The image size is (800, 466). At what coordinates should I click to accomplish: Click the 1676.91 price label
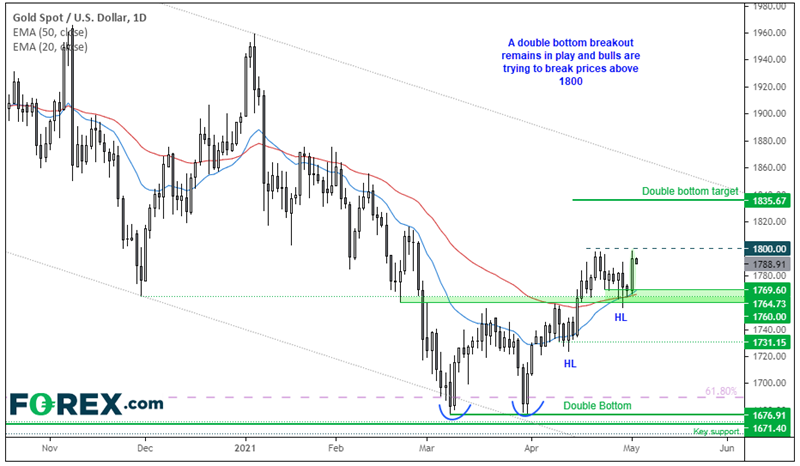pyautogui.click(x=768, y=415)
